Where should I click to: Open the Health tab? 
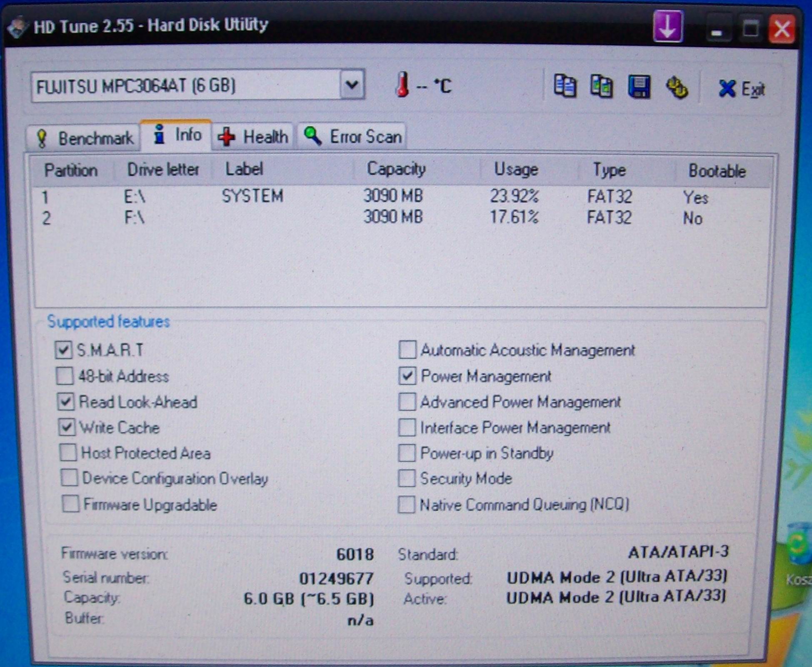click(x=253, y=137)
